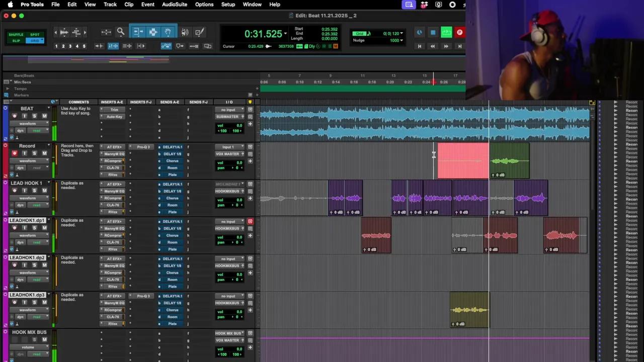
Task: Expand the Tempo ruler
Action: coord(7,88)
